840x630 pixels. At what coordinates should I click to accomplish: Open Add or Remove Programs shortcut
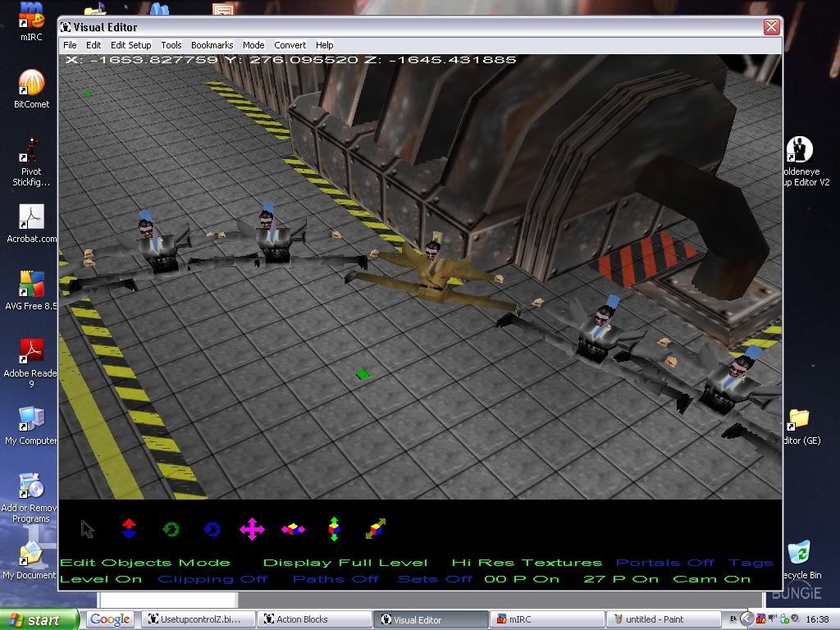click(x=30, y=498)
